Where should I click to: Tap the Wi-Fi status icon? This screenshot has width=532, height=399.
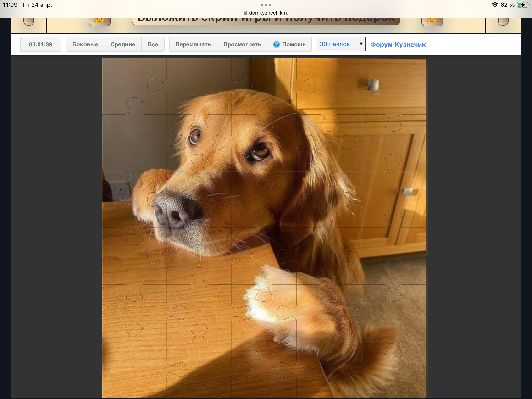tap(495, 5)
